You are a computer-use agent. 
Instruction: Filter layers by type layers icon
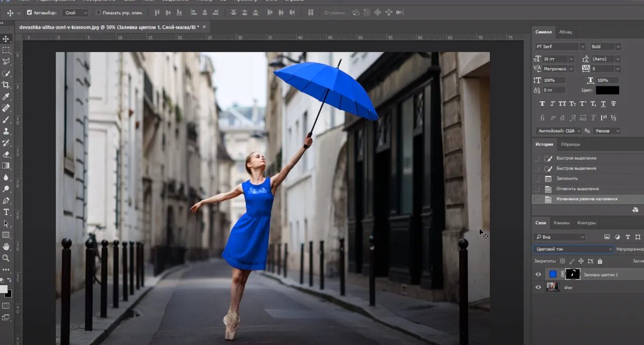pyautogui.click(x=628, y=237)
